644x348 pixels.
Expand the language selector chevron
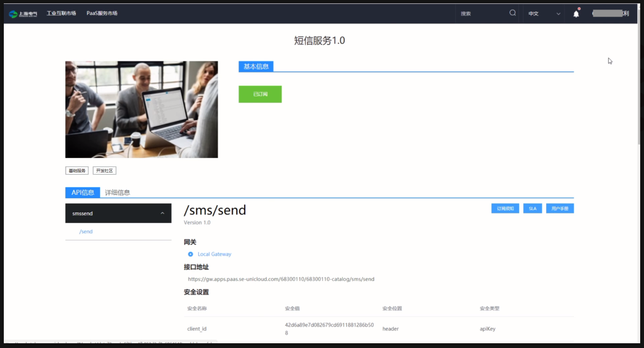pyautogui.click(x=558, y=14)
